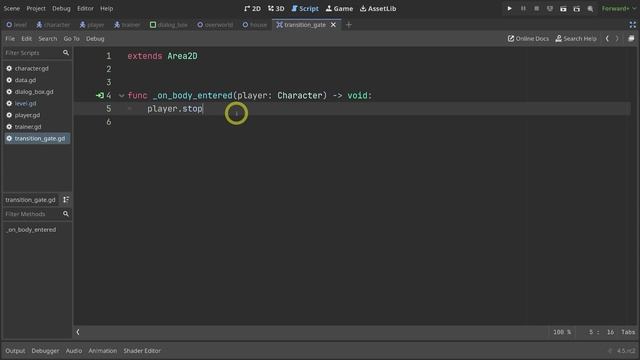640x360 pixels.
Task: Switch to the 3D workspace
Action: click(276, 8)
